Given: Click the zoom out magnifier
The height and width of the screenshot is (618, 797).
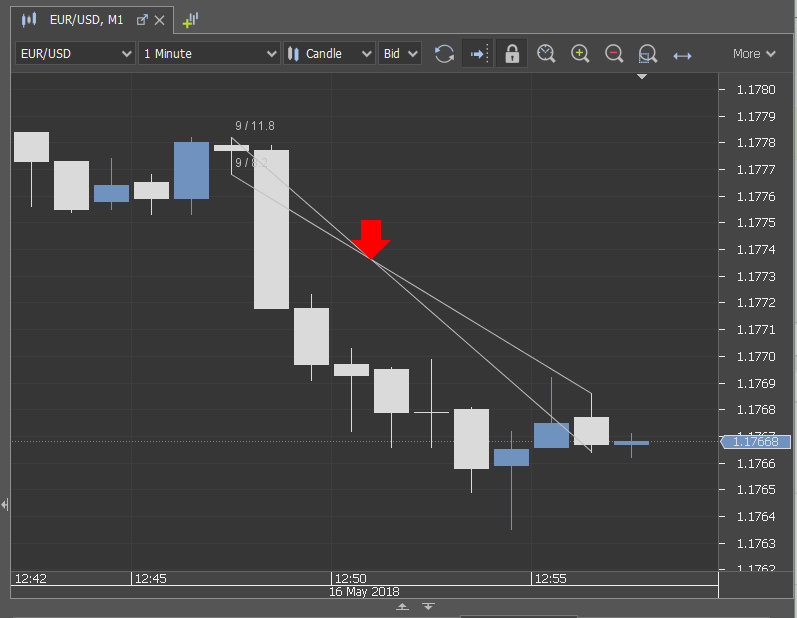Looking at the screenshot, I should 614,53.
